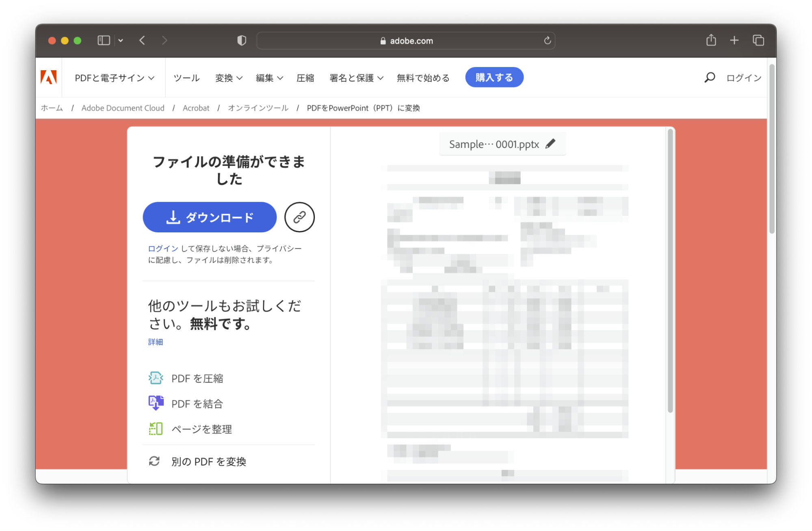Image resolution: width=812 pixels, height=531 pixels.
Task: Select PDF を圧縮 tool label
Action: point(197,378)
